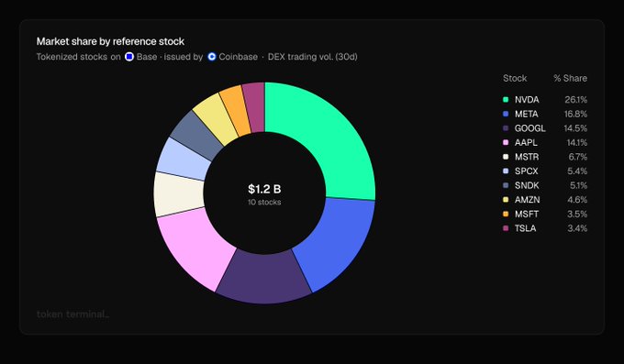
Task: Select the META blue legend swatch
Action: tap(506, 114)
